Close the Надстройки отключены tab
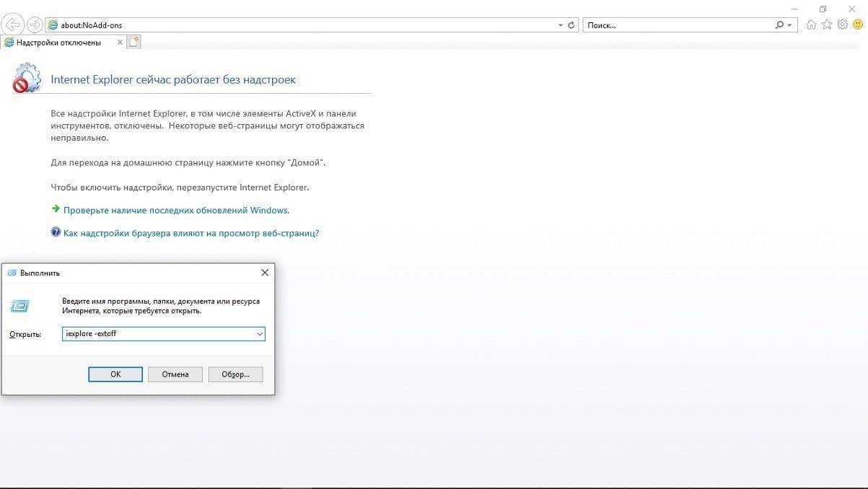The height and width of the screenshot is (489, 868). pyautogui.click(x=119, y=43)
